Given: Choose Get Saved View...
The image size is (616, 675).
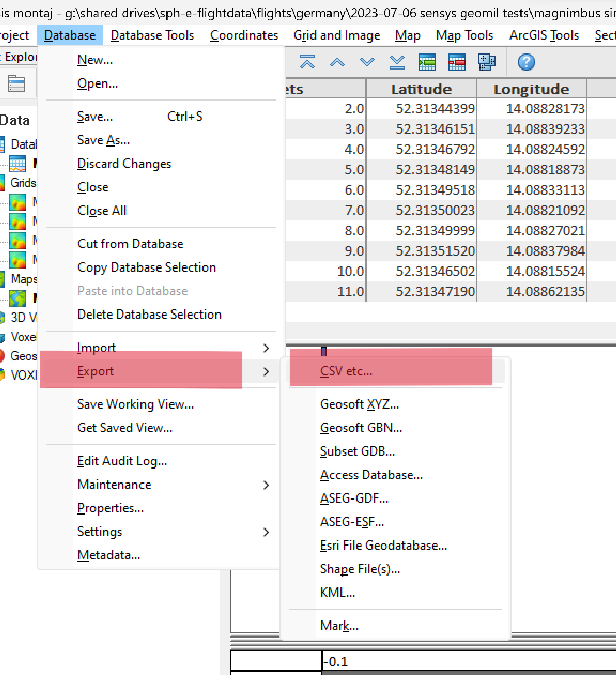Looking at the screenshot, I should (125, 428).
